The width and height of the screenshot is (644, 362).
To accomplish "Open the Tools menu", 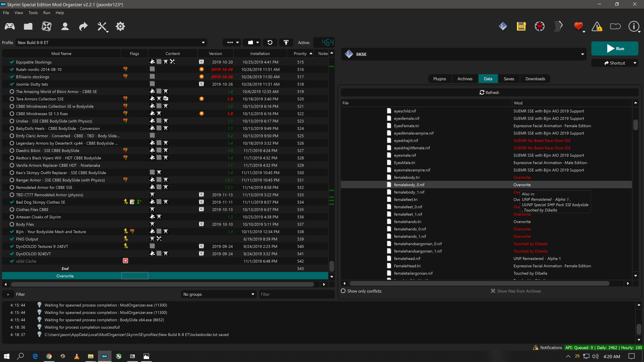I will point(33,13).
